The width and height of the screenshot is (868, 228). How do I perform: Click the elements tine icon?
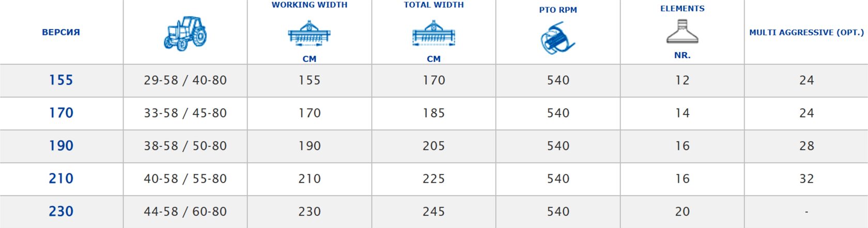pos(682,32)
